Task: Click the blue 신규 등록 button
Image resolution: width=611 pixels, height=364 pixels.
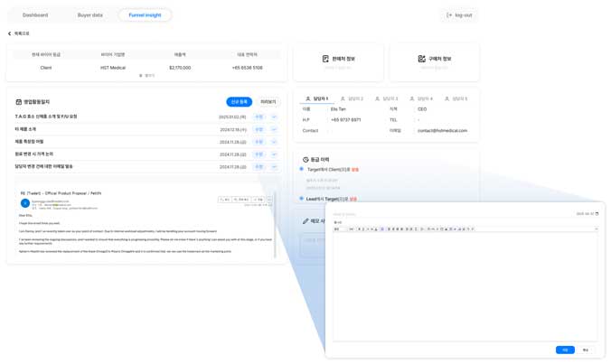Action: click(x=239, y=101)
